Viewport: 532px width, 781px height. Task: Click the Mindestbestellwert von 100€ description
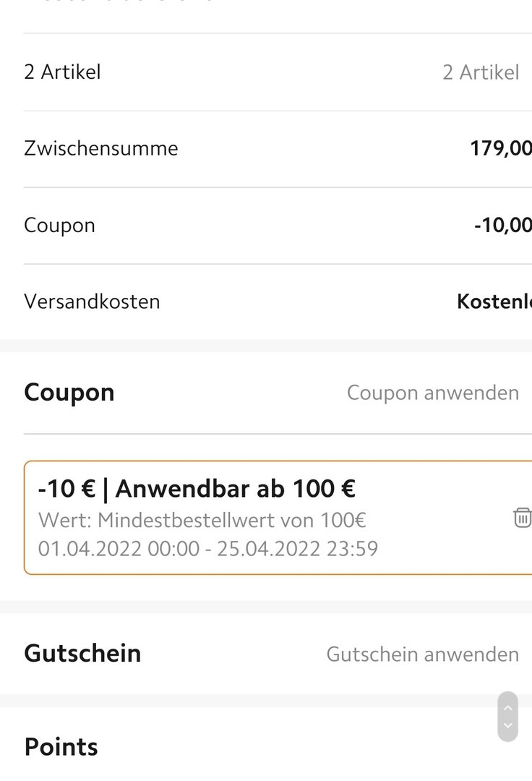click(202, 520)
